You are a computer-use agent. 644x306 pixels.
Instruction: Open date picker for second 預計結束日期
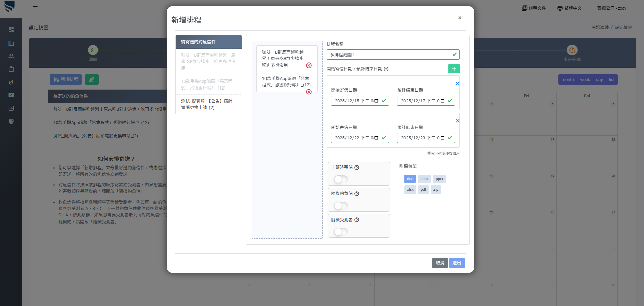click(443, 138)
